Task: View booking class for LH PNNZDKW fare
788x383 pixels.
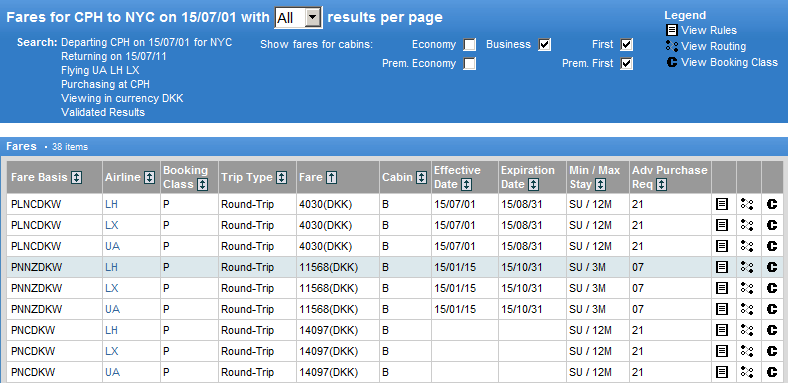Action: [x=771, y=267]
